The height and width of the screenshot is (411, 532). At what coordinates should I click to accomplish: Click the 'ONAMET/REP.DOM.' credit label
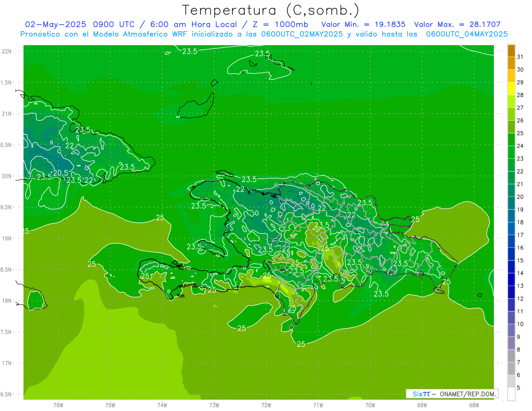[x=469, y=394]
